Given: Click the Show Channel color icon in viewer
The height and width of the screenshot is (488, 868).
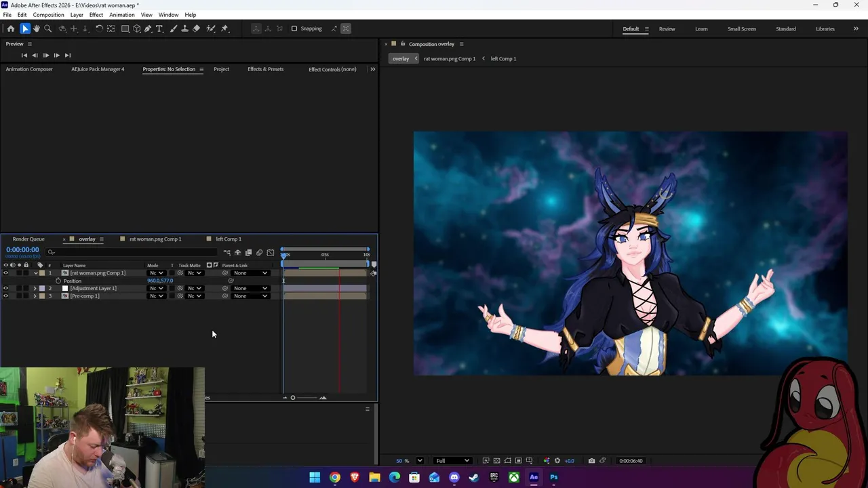Looking at the screenshot, I should [547, 461].
